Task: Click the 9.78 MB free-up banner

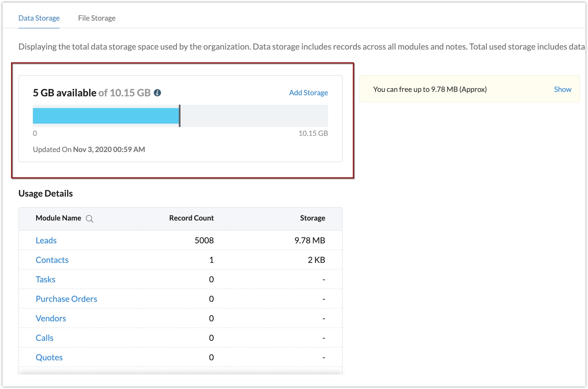Action: click(430, 89)
